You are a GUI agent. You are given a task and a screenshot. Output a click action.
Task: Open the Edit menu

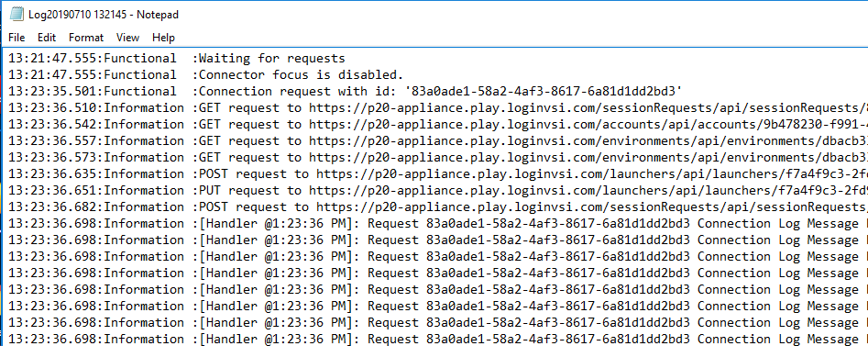[47, 38]
